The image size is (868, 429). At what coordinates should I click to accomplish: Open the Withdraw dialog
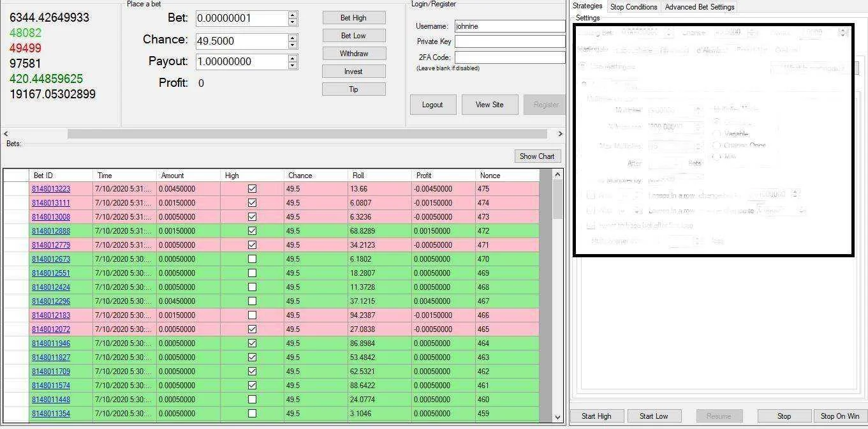pyautogui.click(x=353, y=54)
